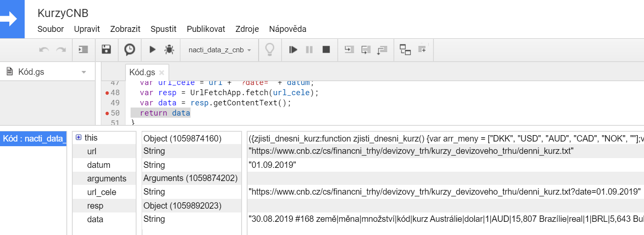Select the 'datum' variable row
The width and height of the screenshot is (644, 235).
[104, 165]
